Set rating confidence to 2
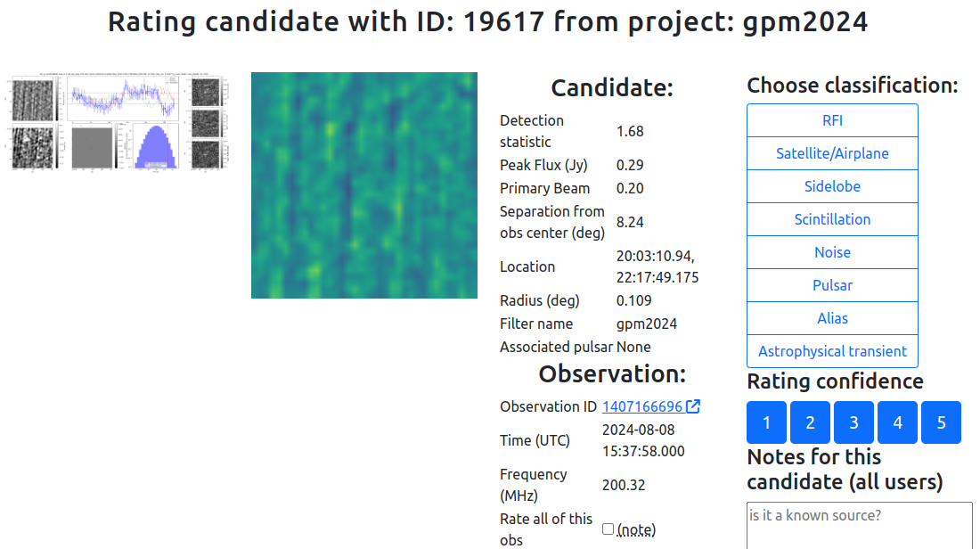Screen dimensions: 980x549 810,422
